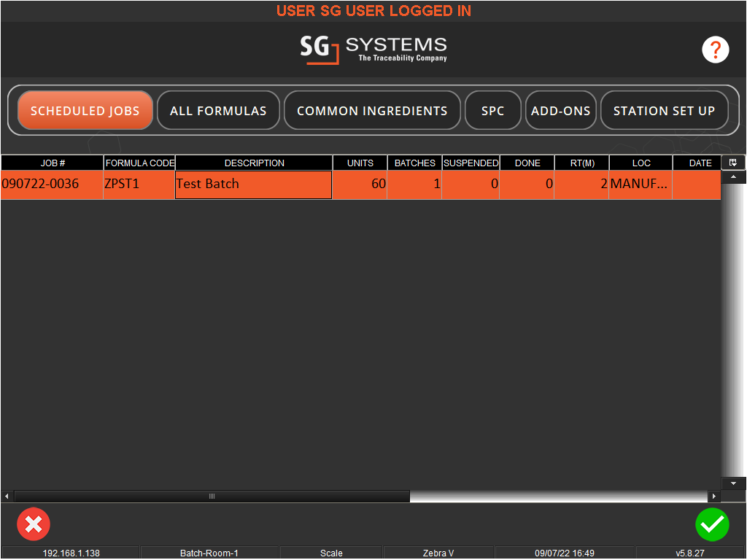This screenshot has height=560, width=747.
Task: Confirm with the green checkmark icon
Action: pyautogui.click(x=713, y=524)
